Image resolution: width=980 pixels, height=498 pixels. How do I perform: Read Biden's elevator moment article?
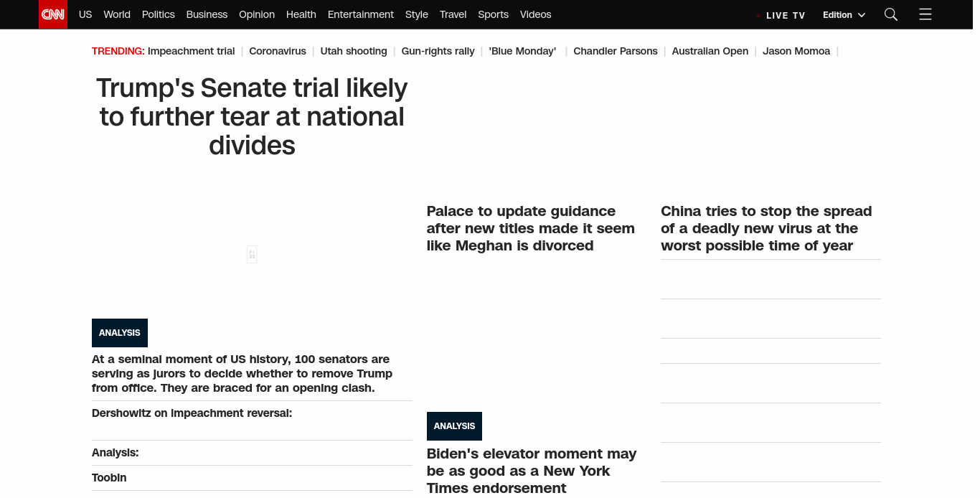point(531,471)
